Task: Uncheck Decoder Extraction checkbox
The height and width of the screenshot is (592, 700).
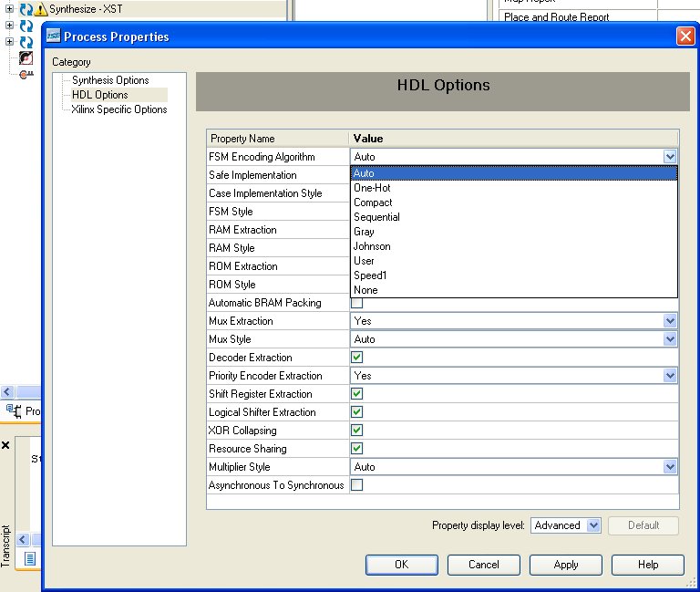Action: pyautogui.click(x=356, y=358)
